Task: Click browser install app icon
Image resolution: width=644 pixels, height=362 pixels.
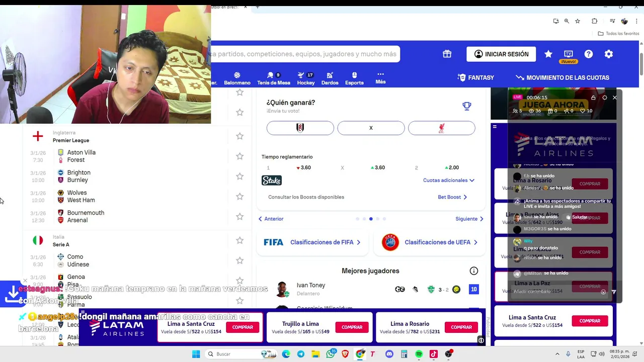Action: 556,21
